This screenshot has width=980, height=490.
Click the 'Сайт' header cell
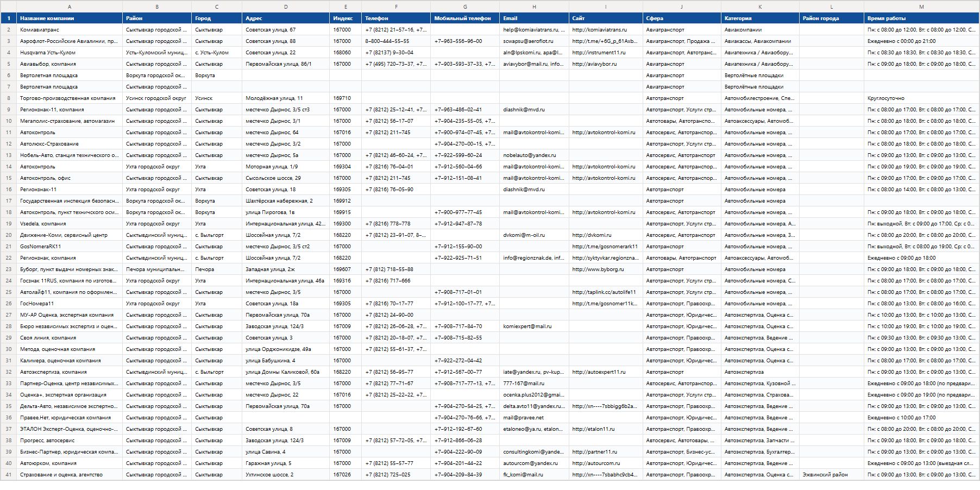(606, 18)
